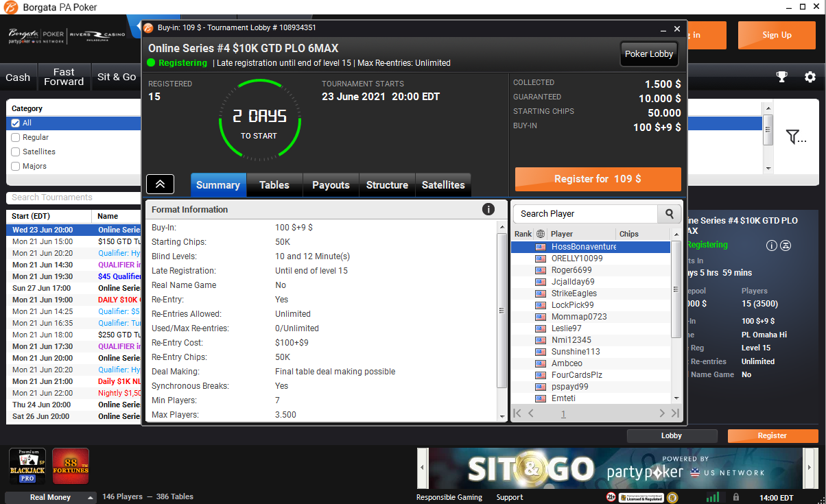Open format information info icon
Screen dimensions: 826x504
(488, 209)
